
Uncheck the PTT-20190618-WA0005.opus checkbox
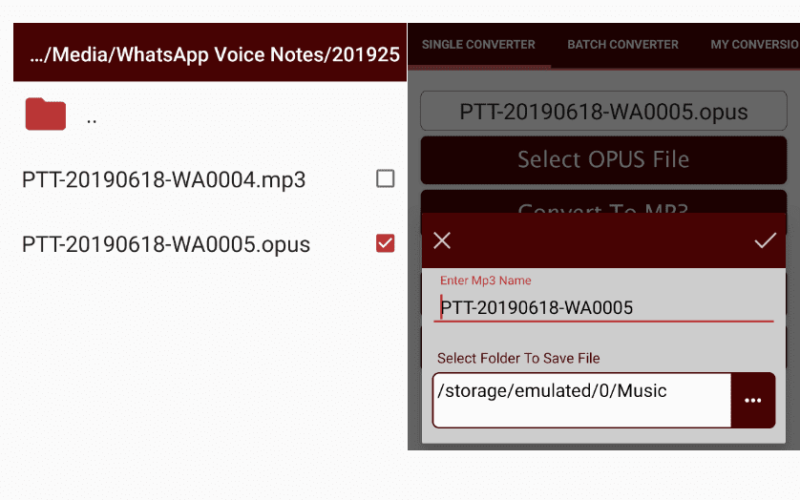[385, 243]
